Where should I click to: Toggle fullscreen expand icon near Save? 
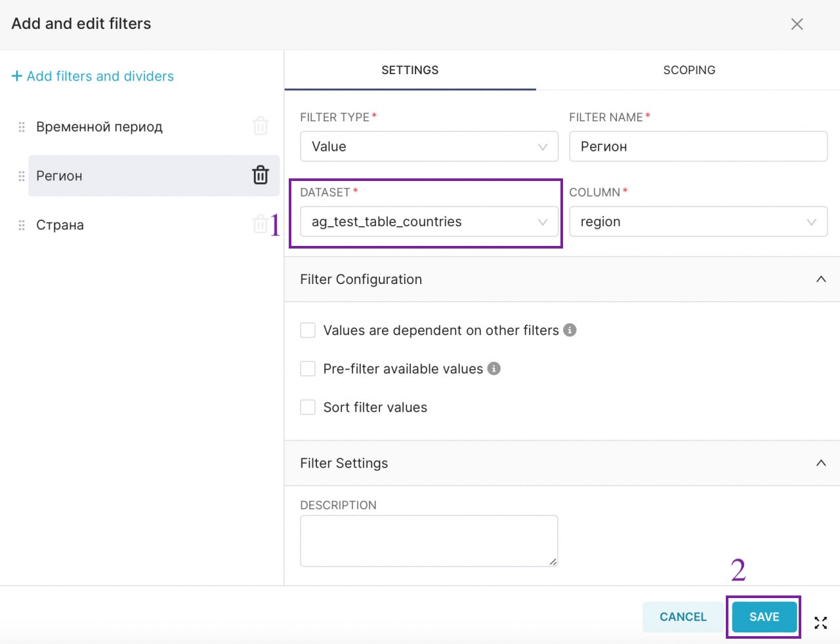click(820, 622)
